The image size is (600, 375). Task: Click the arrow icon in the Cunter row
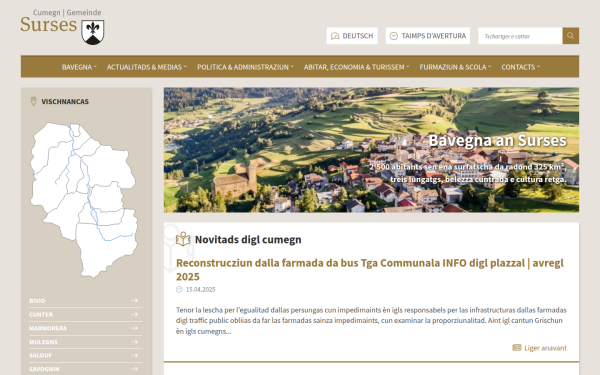pos(134,315)
